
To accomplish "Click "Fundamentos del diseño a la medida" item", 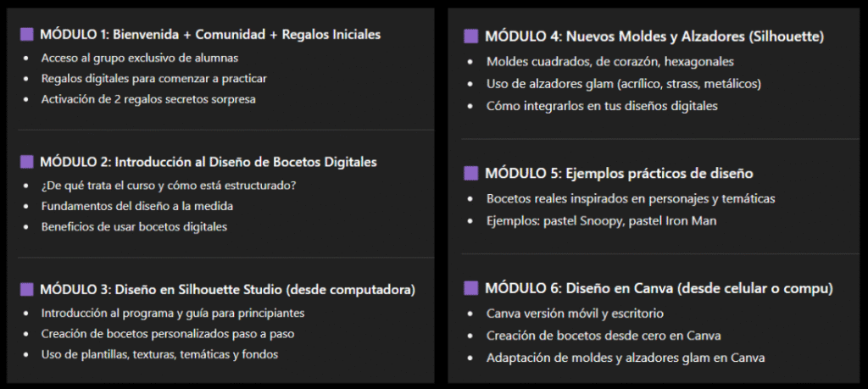I will (136, 206).
